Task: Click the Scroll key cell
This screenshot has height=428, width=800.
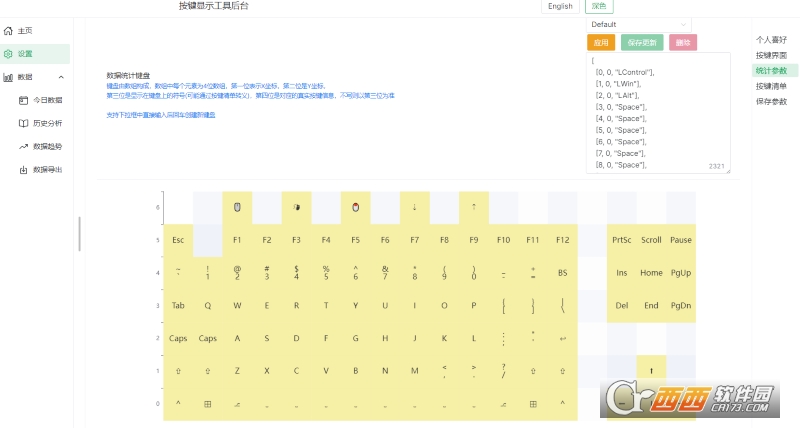Action: (652, 240)
